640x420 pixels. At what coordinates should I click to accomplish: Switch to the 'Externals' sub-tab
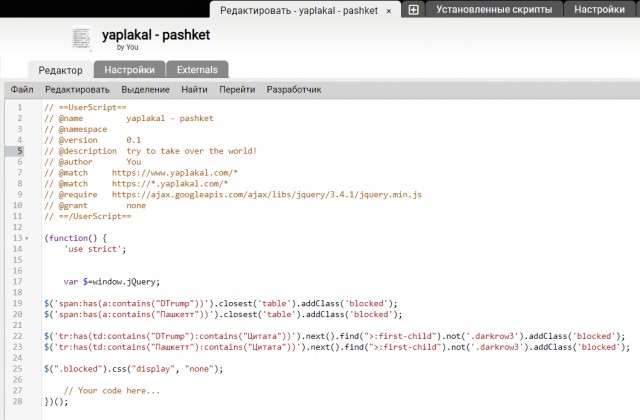click(197, 70)
